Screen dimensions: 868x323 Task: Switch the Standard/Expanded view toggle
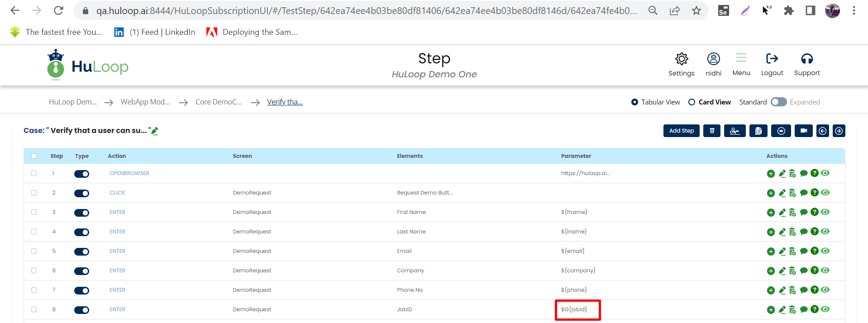778,102
